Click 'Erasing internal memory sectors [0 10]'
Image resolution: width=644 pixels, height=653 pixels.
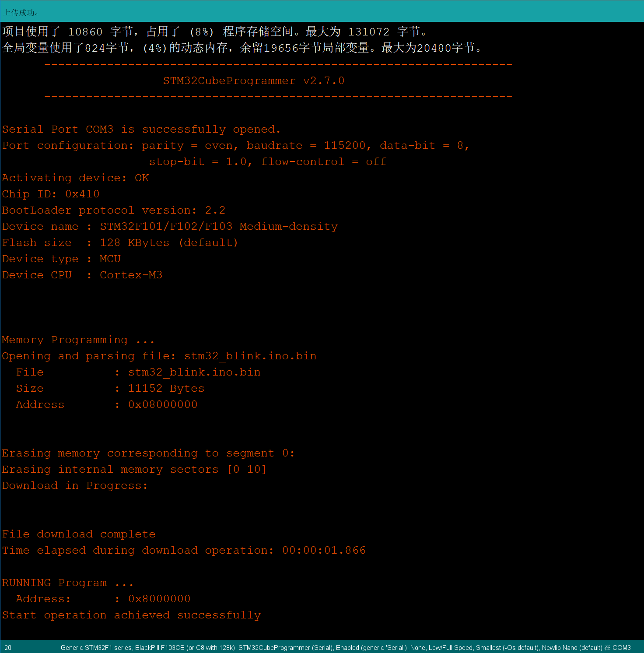pyautogui.click(x=134, y=470)
